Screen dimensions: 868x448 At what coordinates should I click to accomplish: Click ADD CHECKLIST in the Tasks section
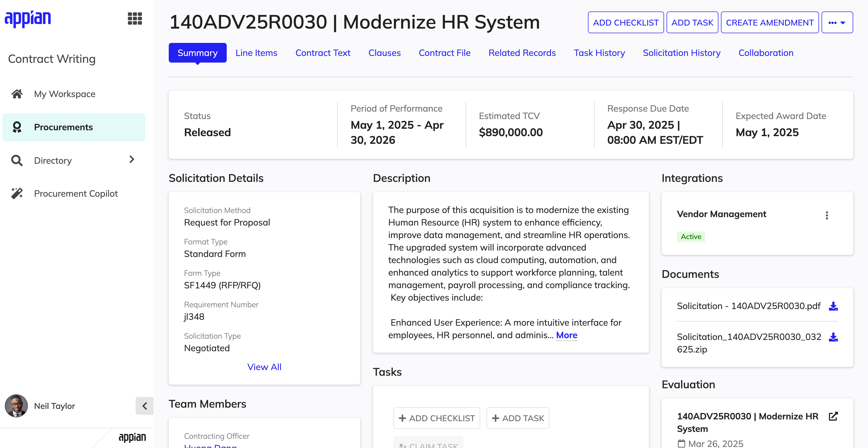click(437, 418)
